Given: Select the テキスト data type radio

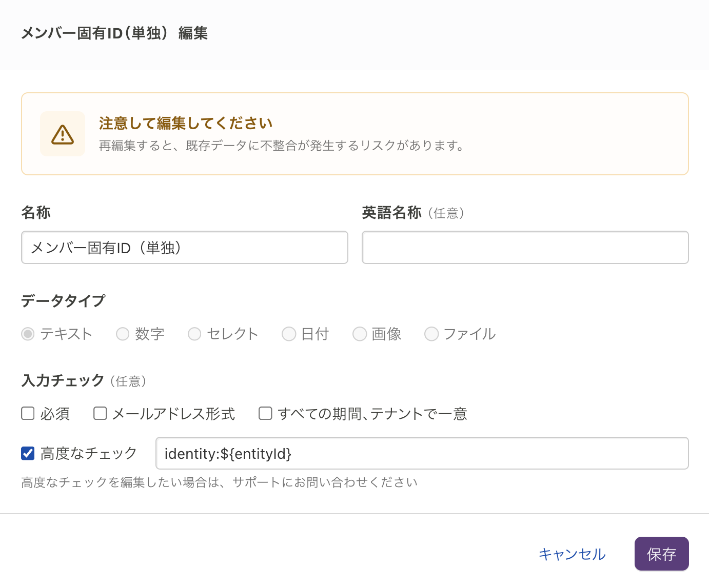Looking at the screenshot, I should pos(28,334).
